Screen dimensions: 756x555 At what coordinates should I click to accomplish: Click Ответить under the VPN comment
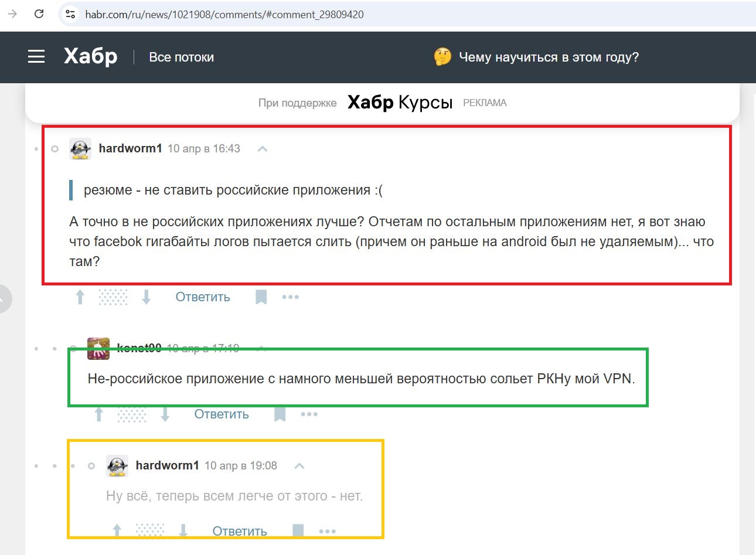pyautogui.click(x=222, y=414)
